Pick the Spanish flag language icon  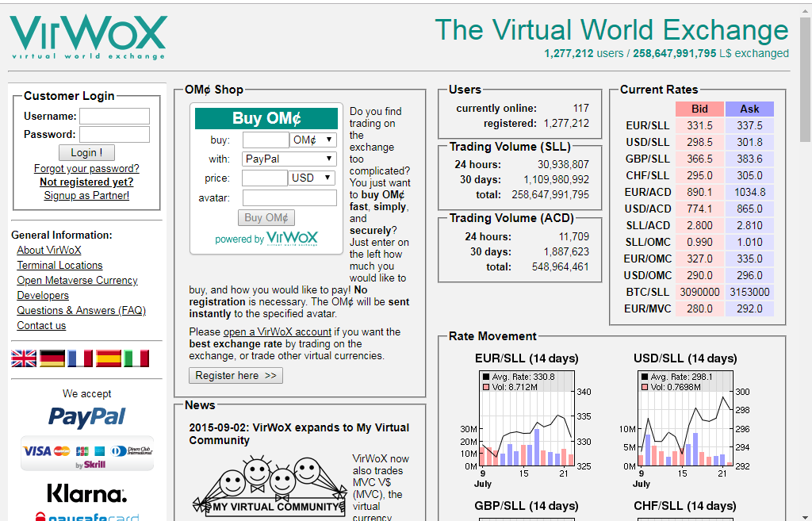pos(109,358)
